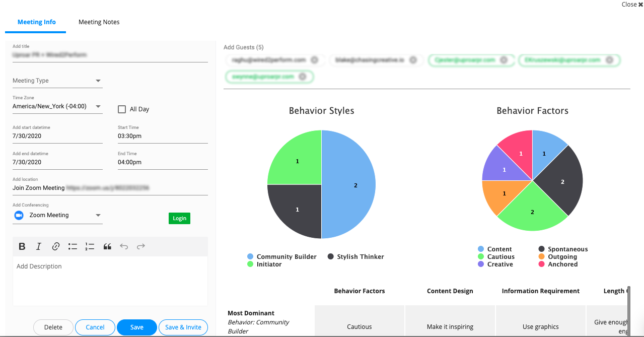
Task: Click the Add location field
Action: point(110,188)
